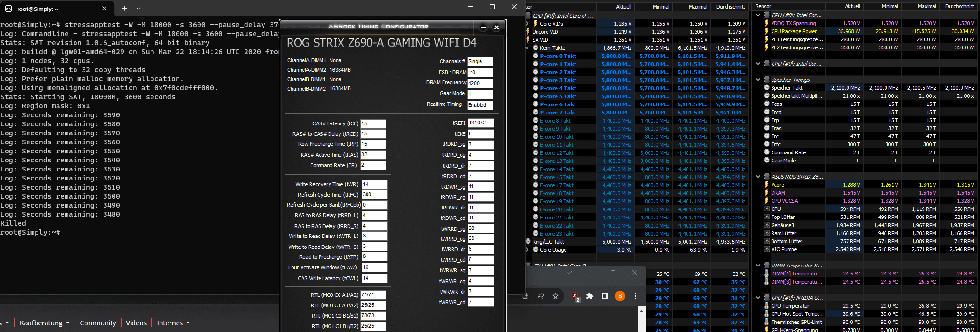Collapse second CPU [#0] Intel group right panel
Image resolution: width=980 pixels, height=332 pixels.
(758, 64)
